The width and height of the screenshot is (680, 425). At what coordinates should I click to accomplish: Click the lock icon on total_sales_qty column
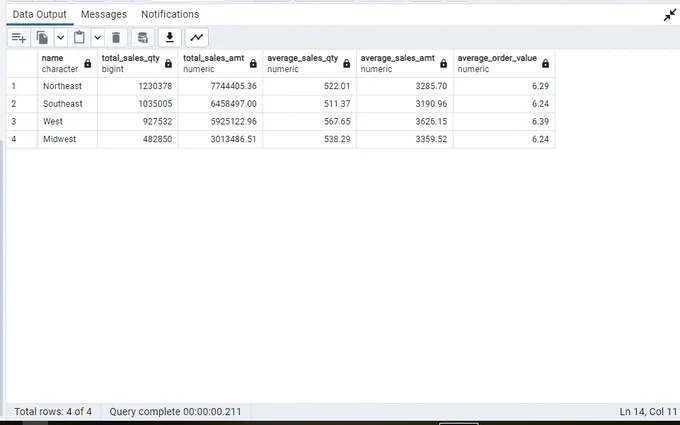click(x=168, y=64)
